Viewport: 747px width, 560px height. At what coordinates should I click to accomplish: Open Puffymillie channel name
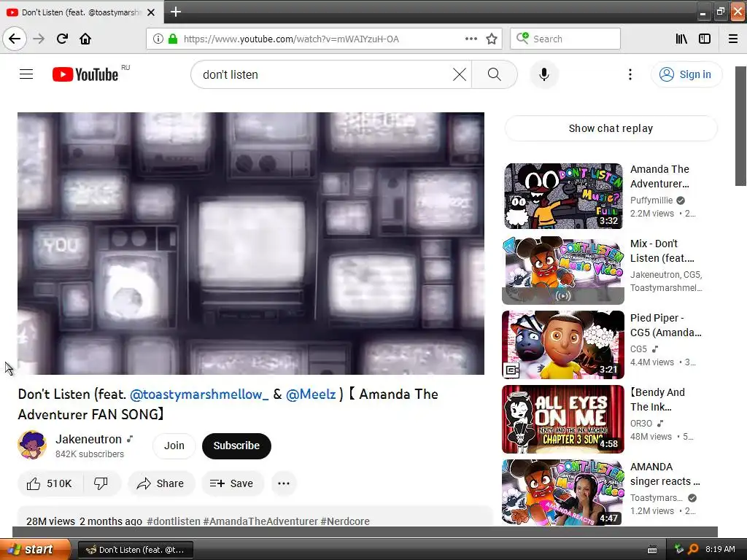coord(651,201)
